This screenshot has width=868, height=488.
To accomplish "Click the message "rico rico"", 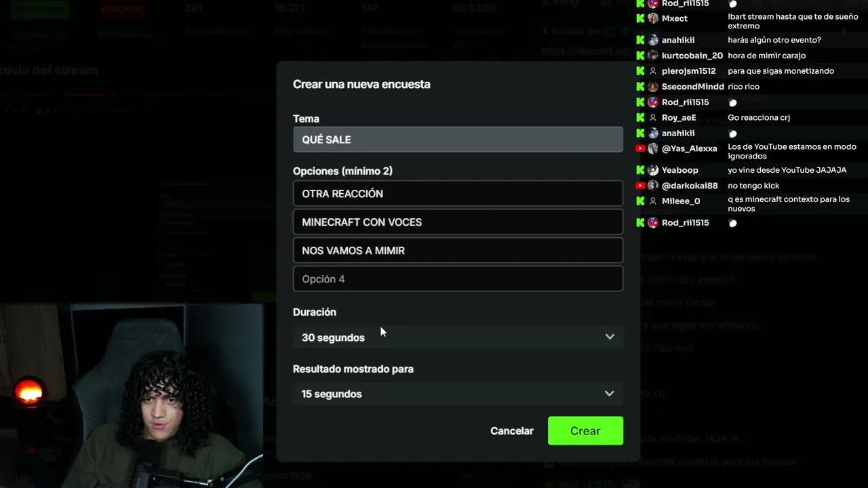I will click(744, 87).
